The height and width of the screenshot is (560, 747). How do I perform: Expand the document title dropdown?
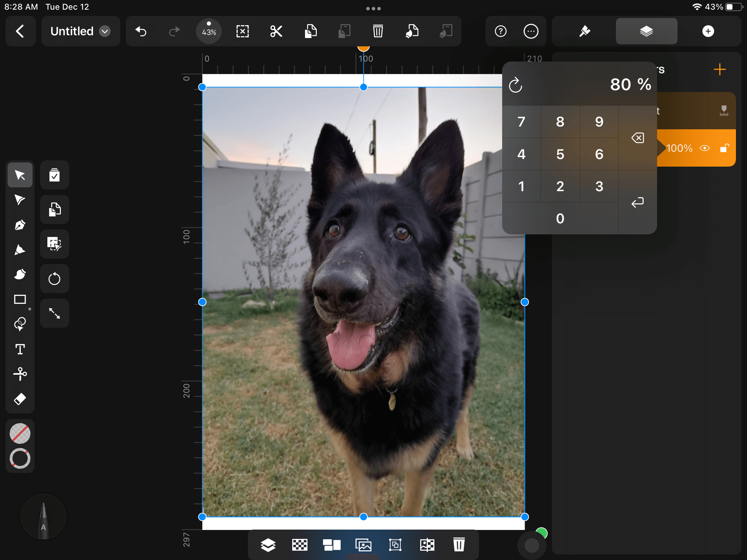105,30
